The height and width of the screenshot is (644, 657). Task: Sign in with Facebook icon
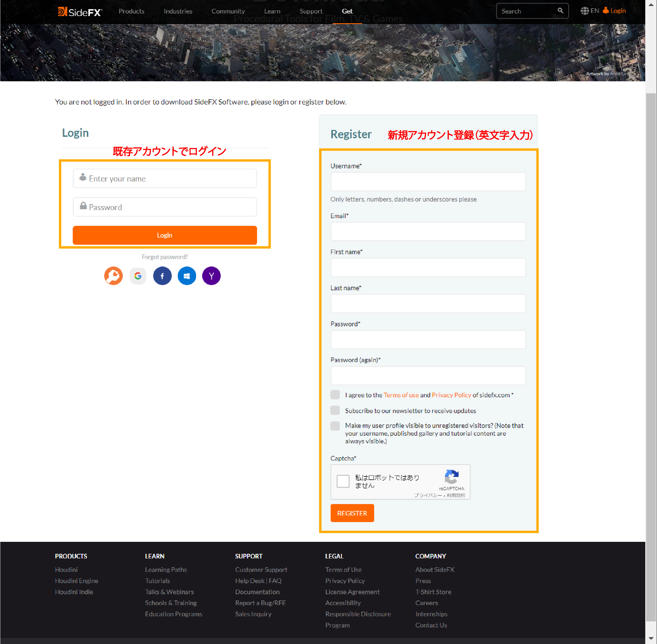pos(162,276)
